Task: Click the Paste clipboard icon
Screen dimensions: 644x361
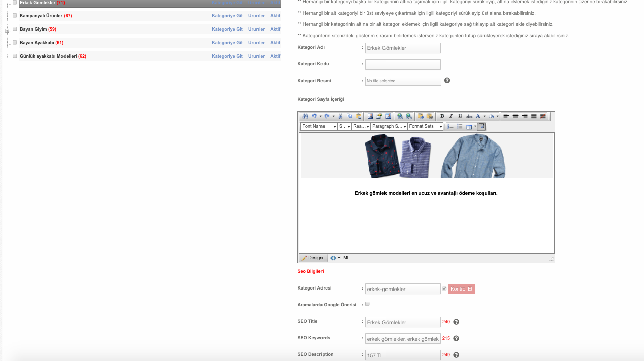Action: tap(358, 116)
